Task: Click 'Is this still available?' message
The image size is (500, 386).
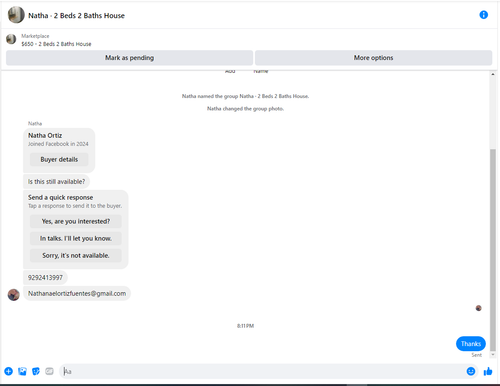Action: click(56, 182)
